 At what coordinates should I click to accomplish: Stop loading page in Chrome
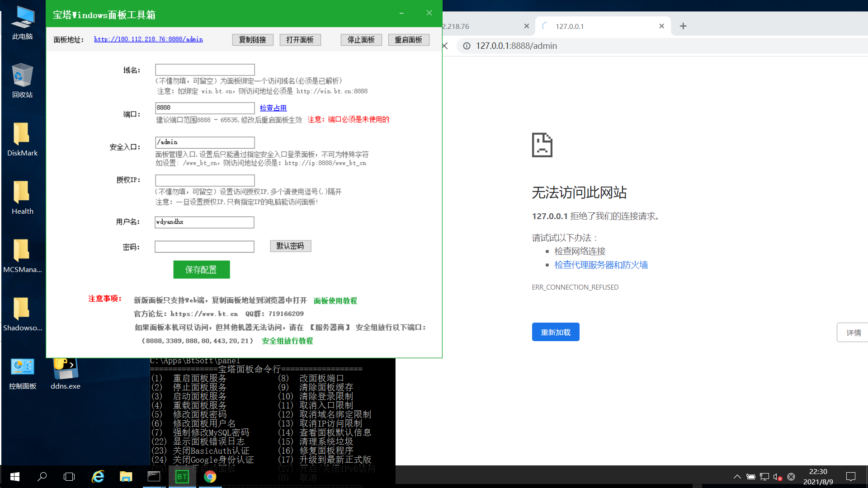(x=445, y=46)
